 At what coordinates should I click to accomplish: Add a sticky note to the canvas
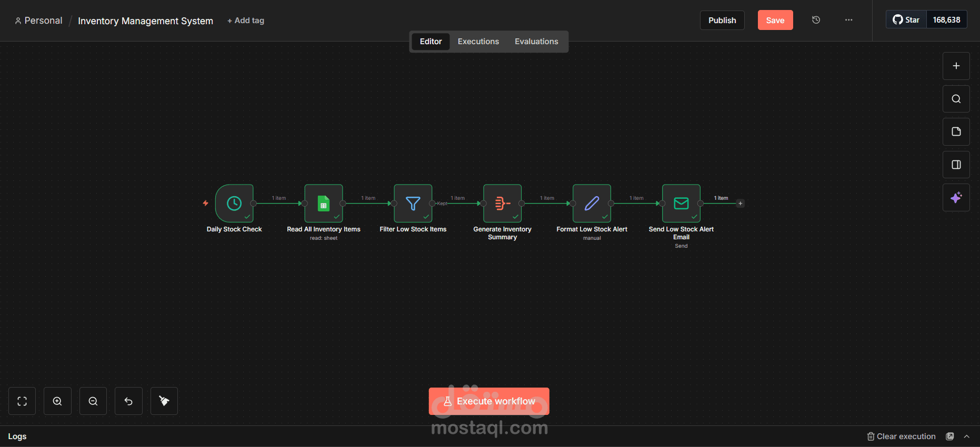pos(956,131)
